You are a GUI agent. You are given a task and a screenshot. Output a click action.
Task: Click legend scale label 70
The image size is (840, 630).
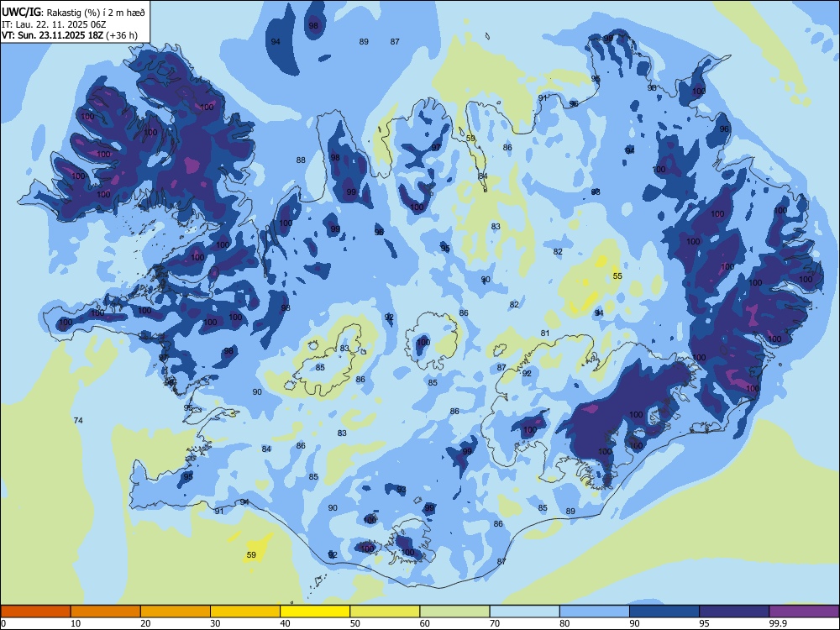tap(495, 623)
